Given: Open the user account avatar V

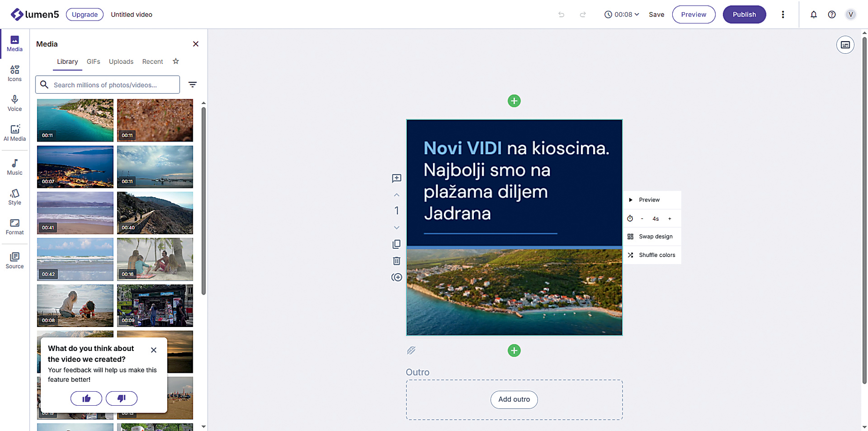Looking at the screenshot, I should pos(851,15).
